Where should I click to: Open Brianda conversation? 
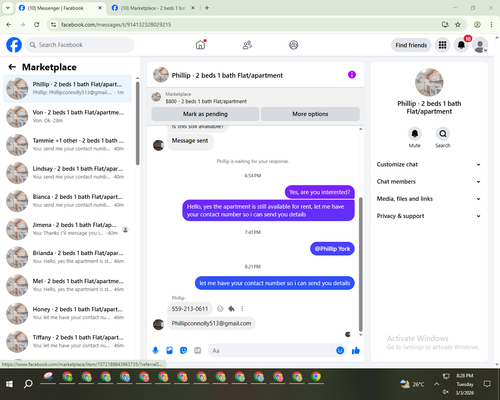(x=67, y=257)
